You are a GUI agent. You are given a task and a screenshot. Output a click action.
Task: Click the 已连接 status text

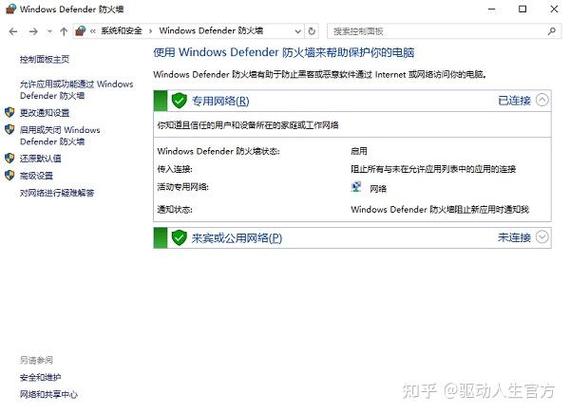(514, 100)
